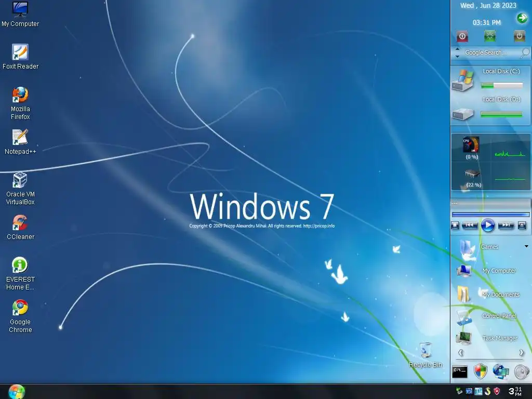The width and height of the screenshot is (532, 399).
Task: Stop playback in the media player
Action: 455,225
